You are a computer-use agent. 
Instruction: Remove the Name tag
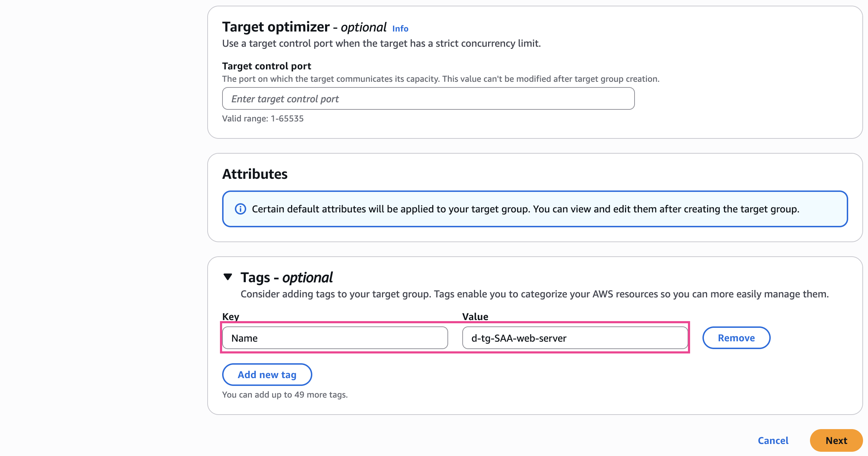[x=736, y=338]
